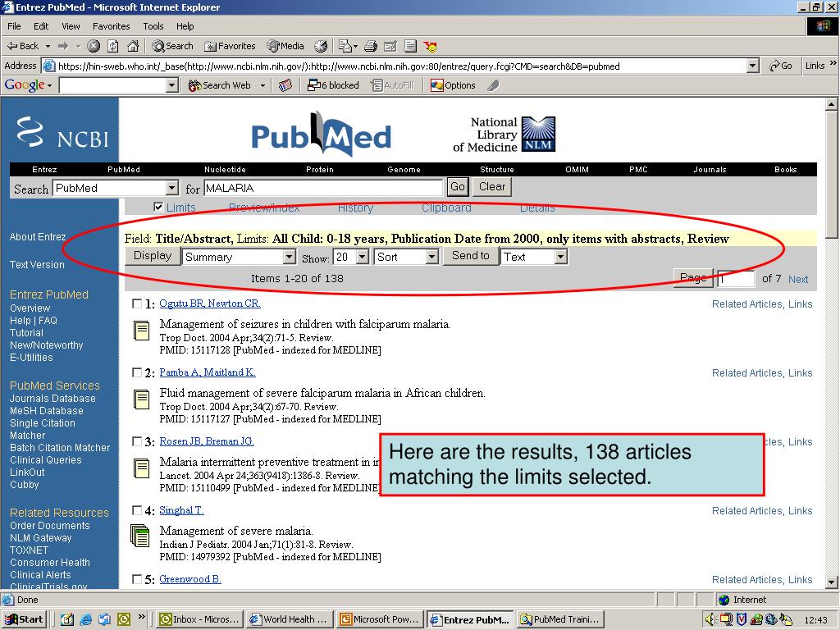Check the box for article 5 Greenwood B

[x=137, y=579]
